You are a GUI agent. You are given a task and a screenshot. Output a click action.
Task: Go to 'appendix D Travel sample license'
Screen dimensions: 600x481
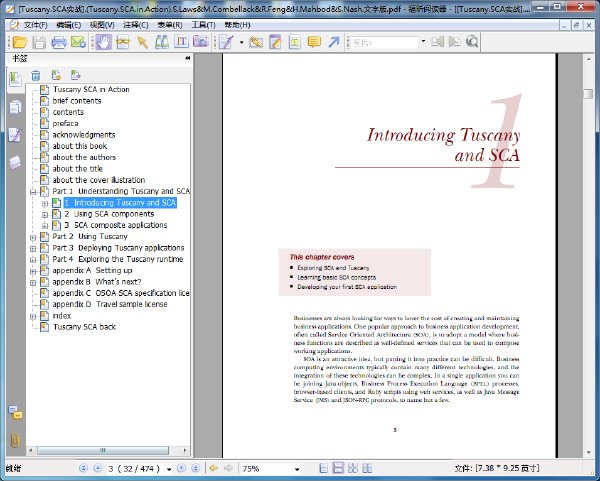point(110,304)
